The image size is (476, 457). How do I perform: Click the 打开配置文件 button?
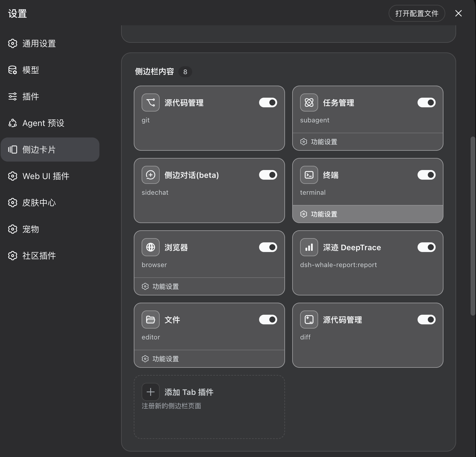coord(417,13)
